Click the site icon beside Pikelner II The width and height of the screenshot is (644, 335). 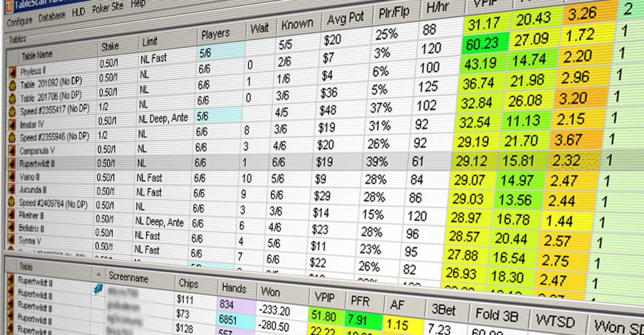(x=12, y=215)
